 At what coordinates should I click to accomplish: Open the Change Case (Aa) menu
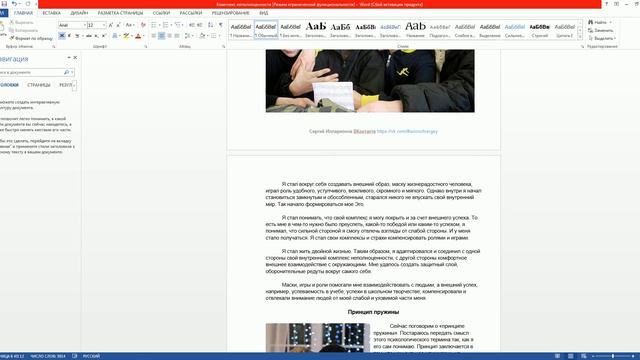[130, 25]
